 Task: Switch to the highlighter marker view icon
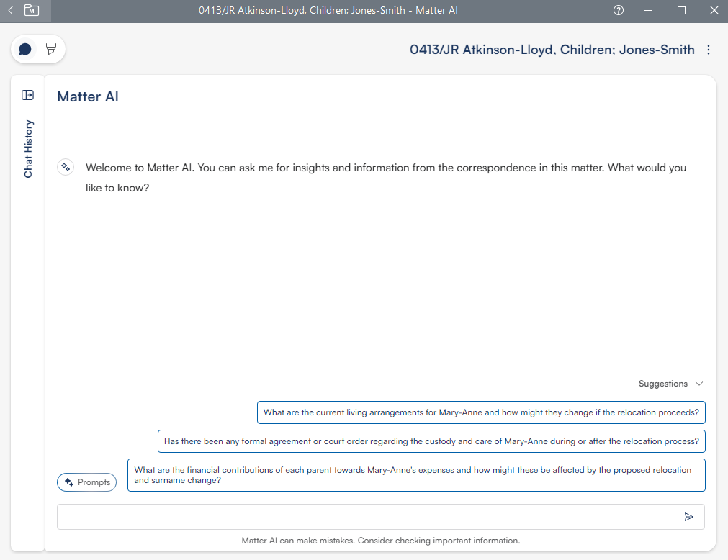51,49
